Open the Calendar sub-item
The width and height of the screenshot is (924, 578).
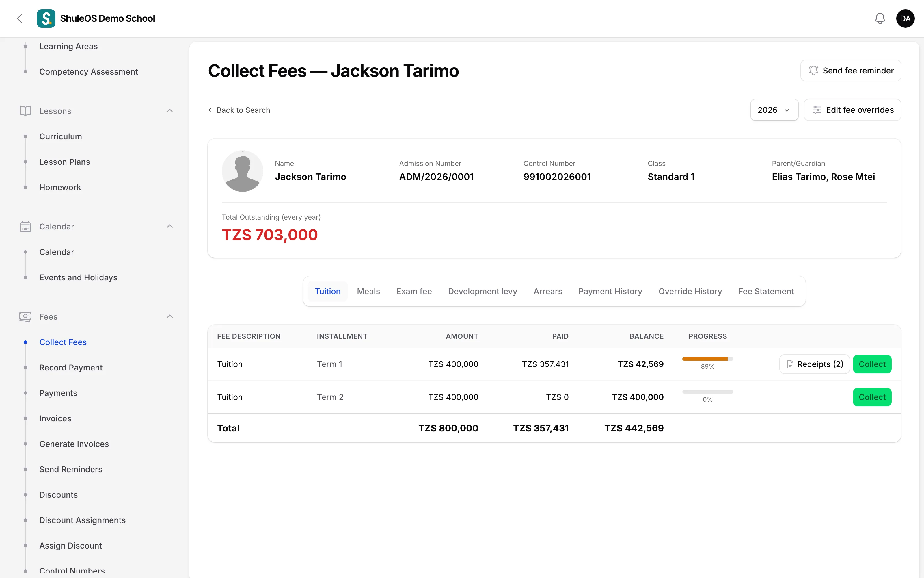click(57, 252)
